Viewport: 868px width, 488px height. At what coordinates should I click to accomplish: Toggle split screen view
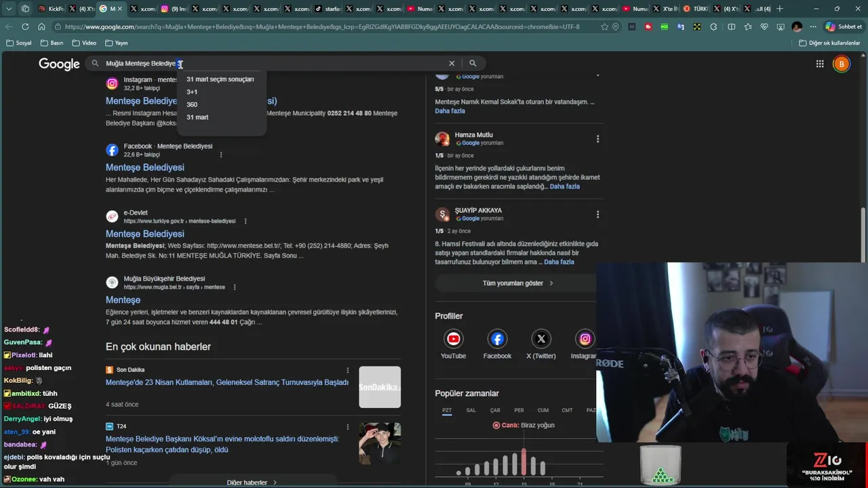(x=731, y=26)
